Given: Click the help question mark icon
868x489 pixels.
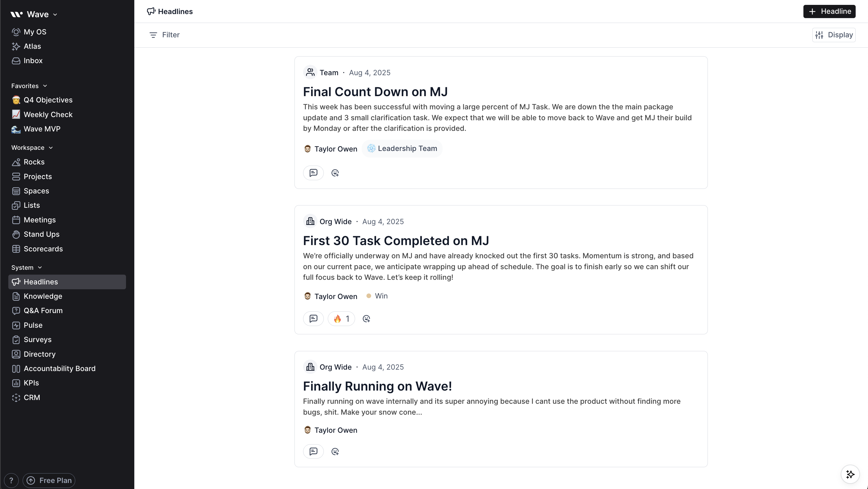Looking at the screenshot, I should coord(11,480).
